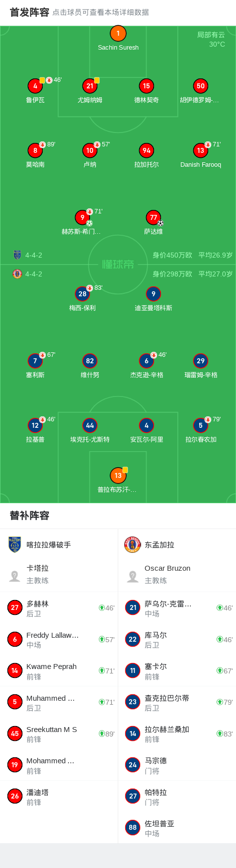Tap 东孟加拉 team name

click(159, 544)
